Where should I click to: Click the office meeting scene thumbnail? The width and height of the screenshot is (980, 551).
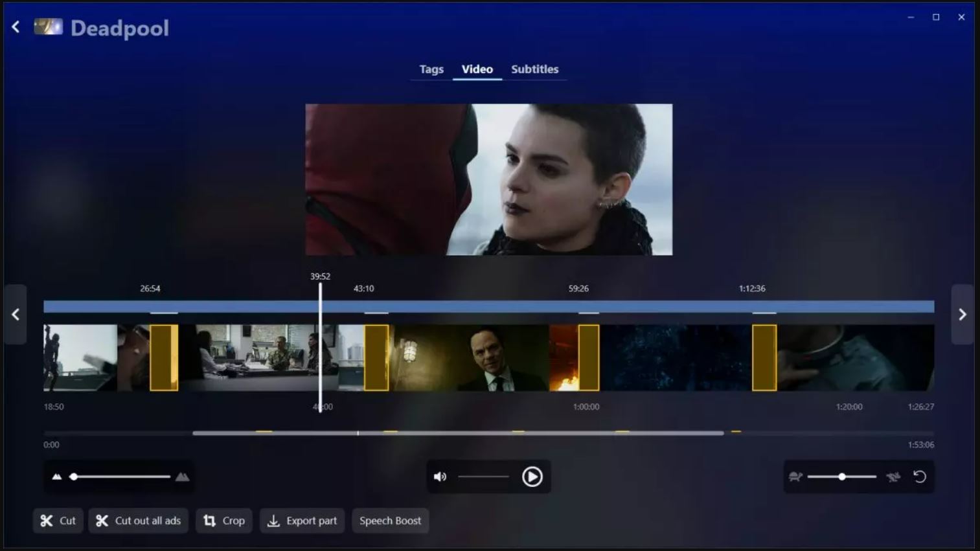(x=258, y=357)
